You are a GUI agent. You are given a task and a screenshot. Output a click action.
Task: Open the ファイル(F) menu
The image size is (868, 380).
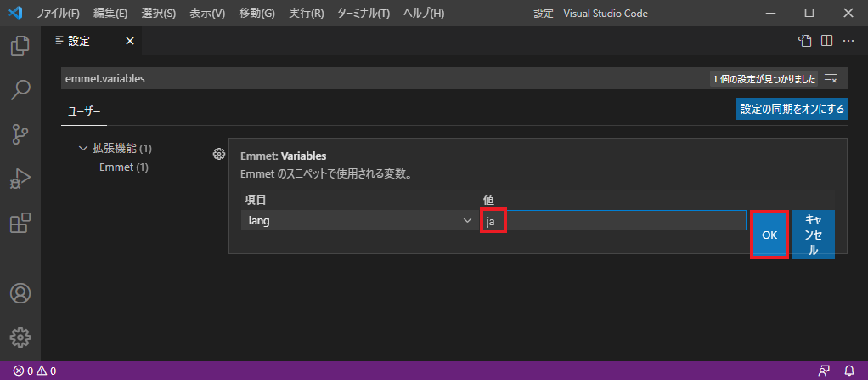[58, 13]
